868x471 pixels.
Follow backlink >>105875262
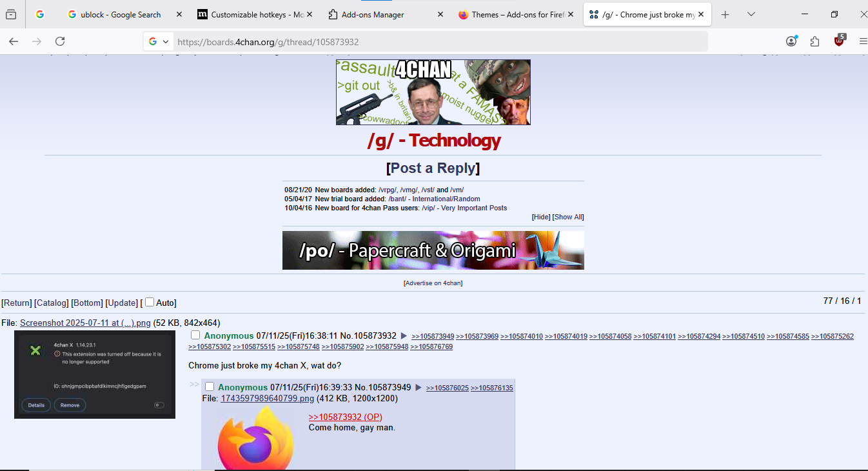tap(833, 336)
